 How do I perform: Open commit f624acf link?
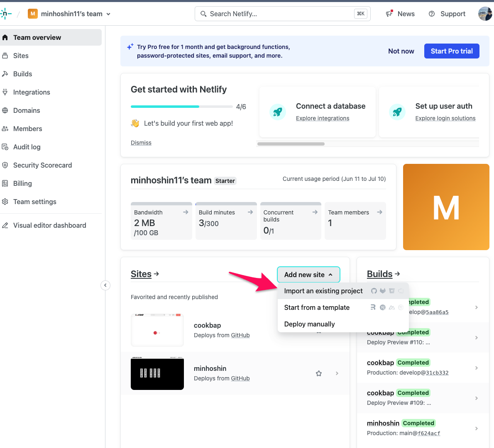[x=429, y=433]
